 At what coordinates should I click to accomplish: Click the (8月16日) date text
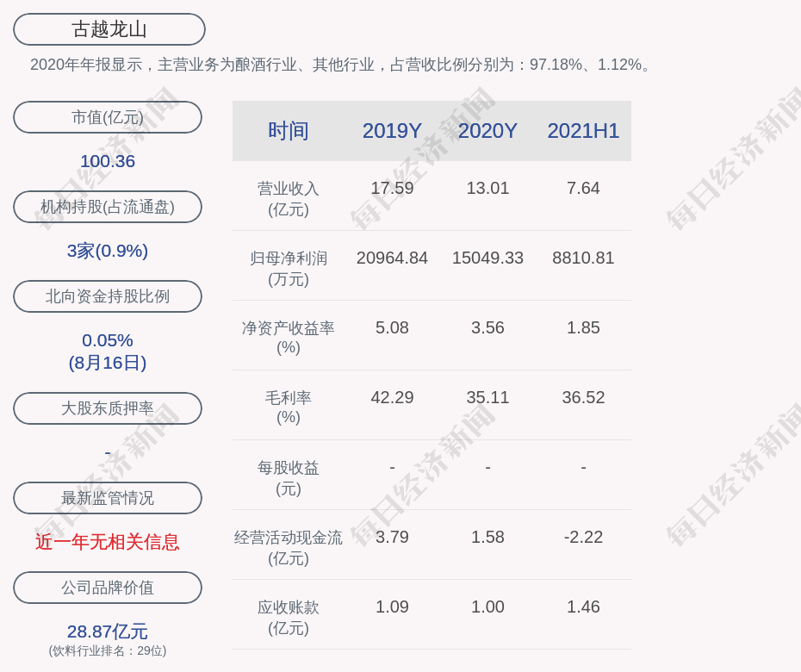coord(108,363)
